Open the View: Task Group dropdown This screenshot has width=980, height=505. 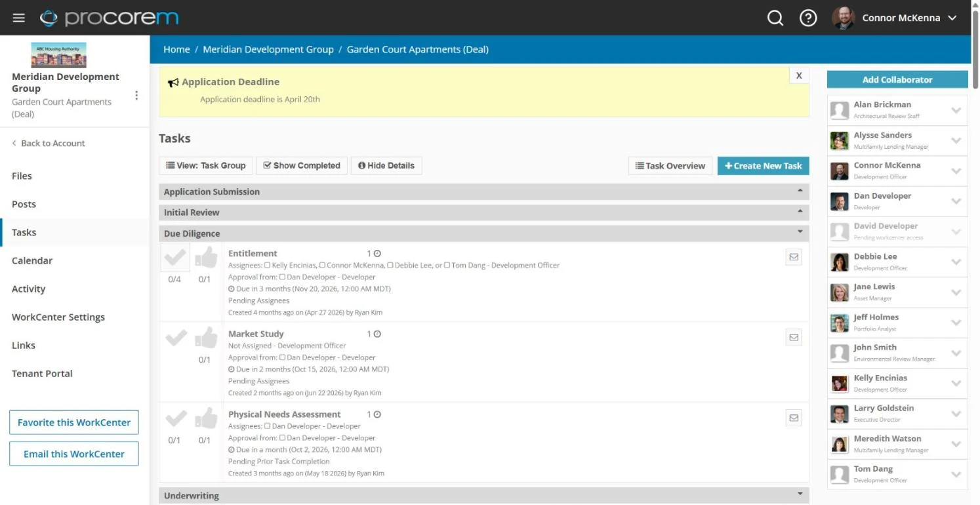point(205,166)
